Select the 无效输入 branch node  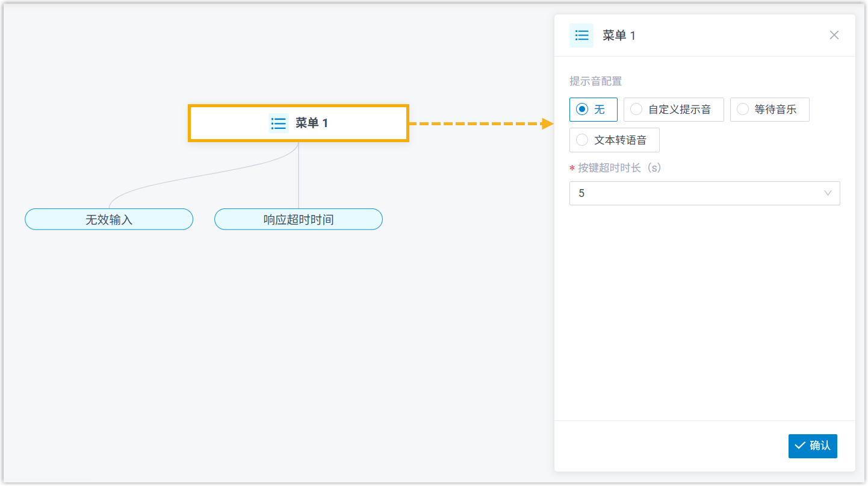click(x=109, y=219)
